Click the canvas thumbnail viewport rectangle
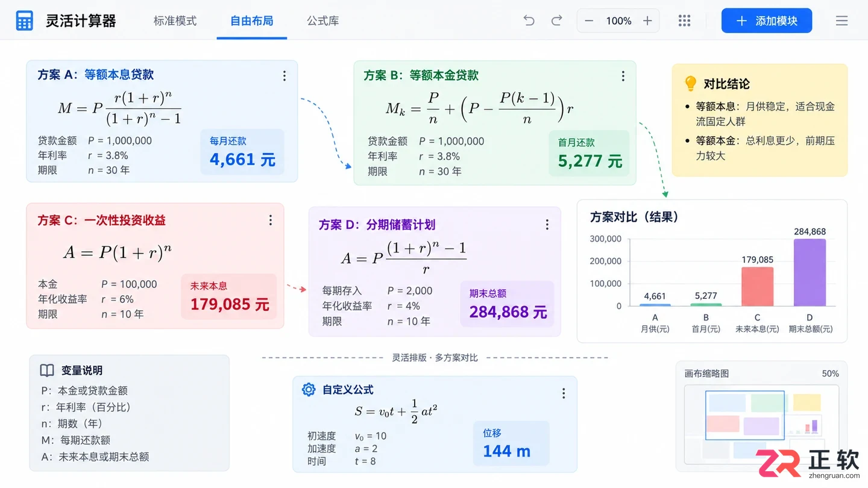 tap(745, 415)
